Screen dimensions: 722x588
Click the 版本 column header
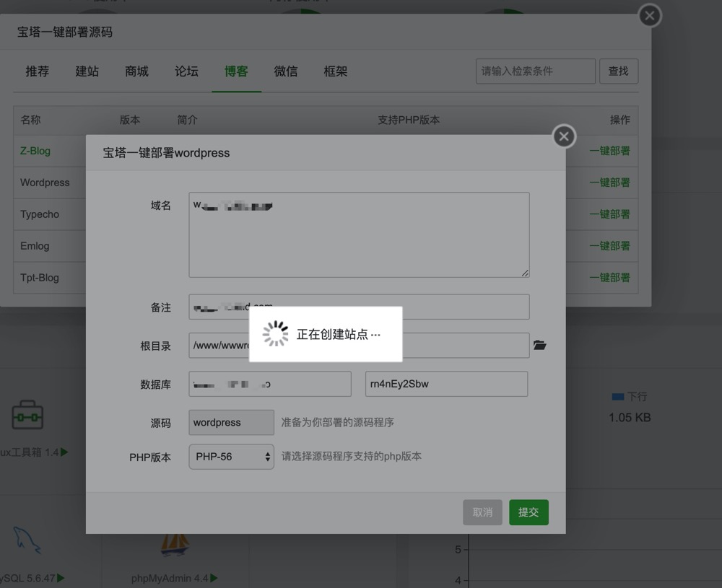pos(130,120)
